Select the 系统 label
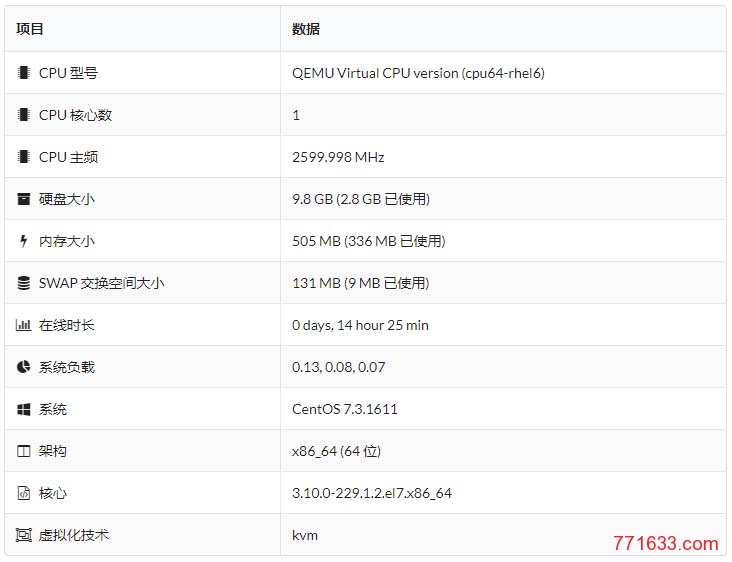The width and height of the screenshot is (732, 562). point(53,409)
